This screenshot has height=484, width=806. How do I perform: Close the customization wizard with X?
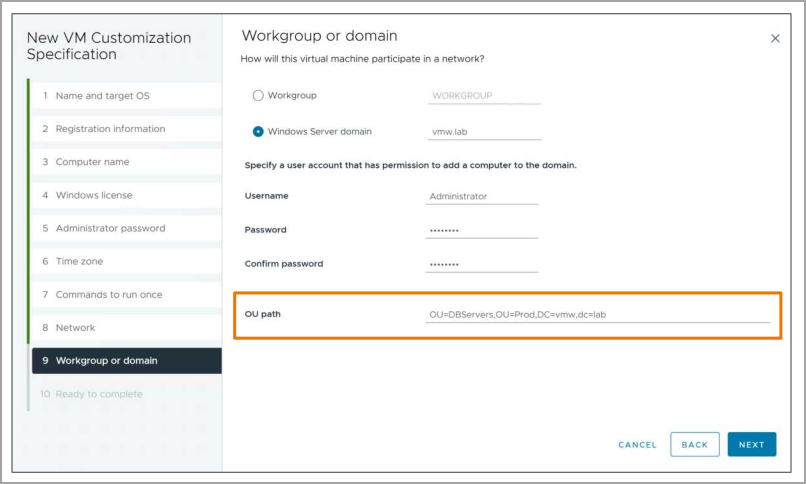point(775,39)
